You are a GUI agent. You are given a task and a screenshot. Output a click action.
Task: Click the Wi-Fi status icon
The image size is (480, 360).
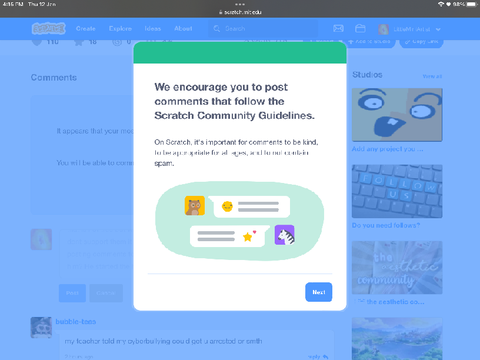coord(441,4)
